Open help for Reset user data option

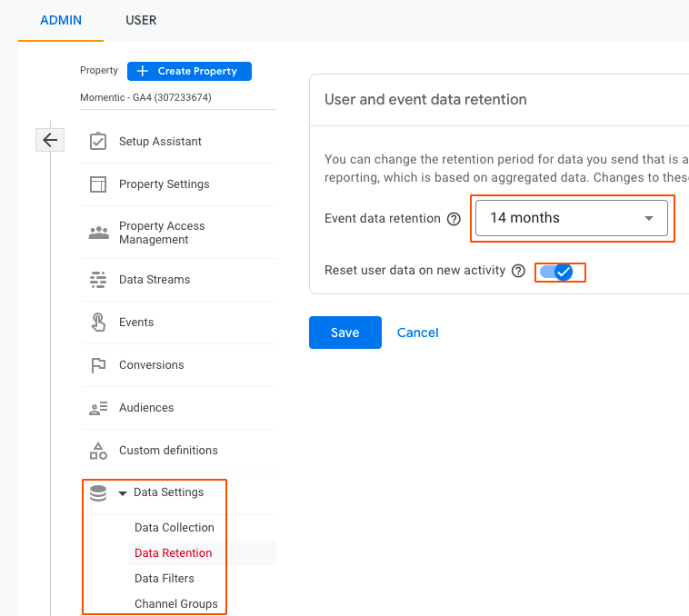(x=518, y=271)
